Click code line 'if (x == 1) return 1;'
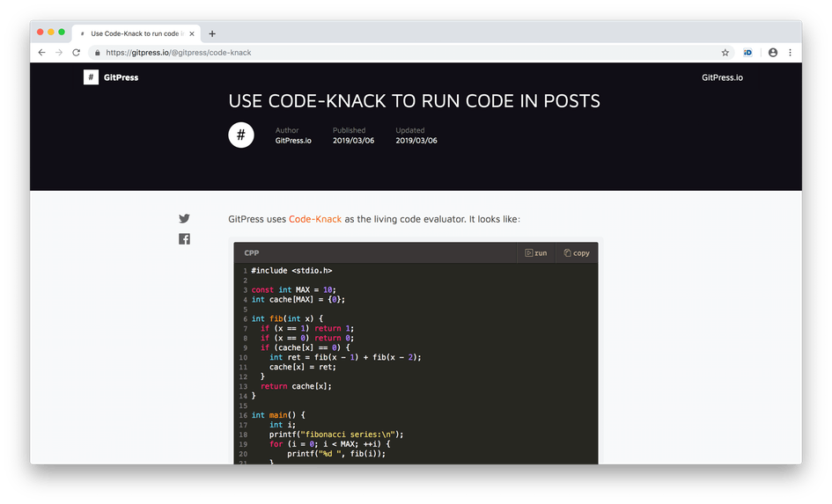This screenshot has height=504, width=832. pos(306,328)
